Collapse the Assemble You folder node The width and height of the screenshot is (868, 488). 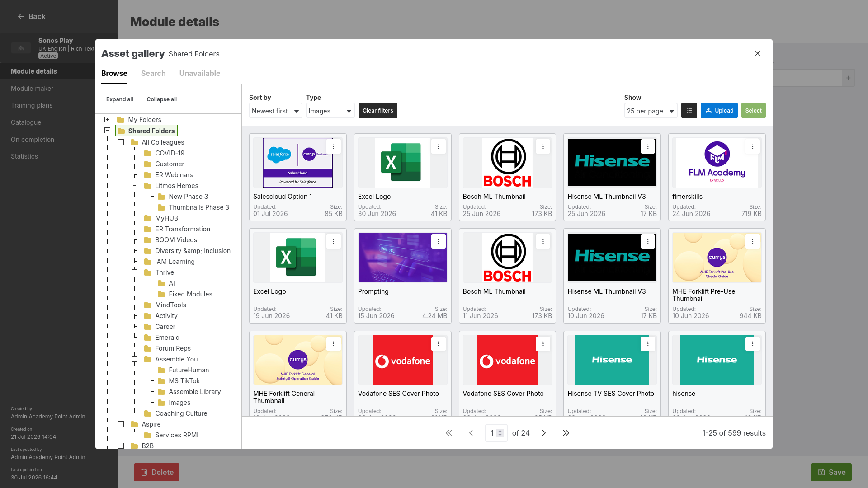[135, 359]
